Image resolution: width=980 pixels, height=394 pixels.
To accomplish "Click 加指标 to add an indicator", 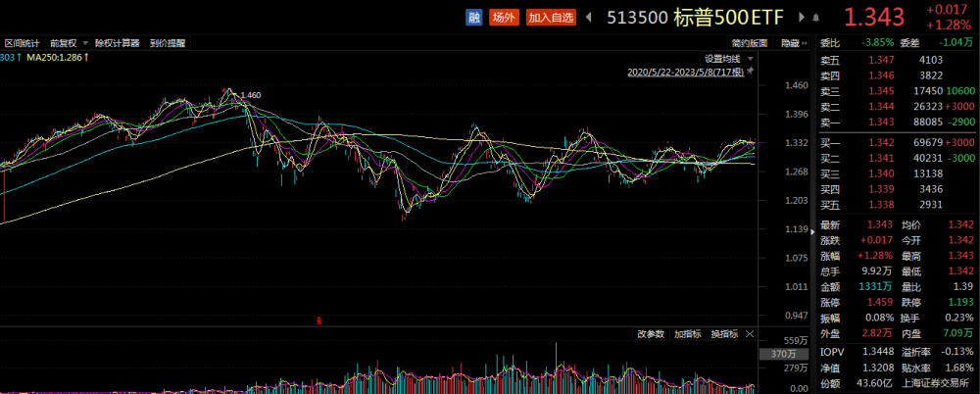I will 687,334.
